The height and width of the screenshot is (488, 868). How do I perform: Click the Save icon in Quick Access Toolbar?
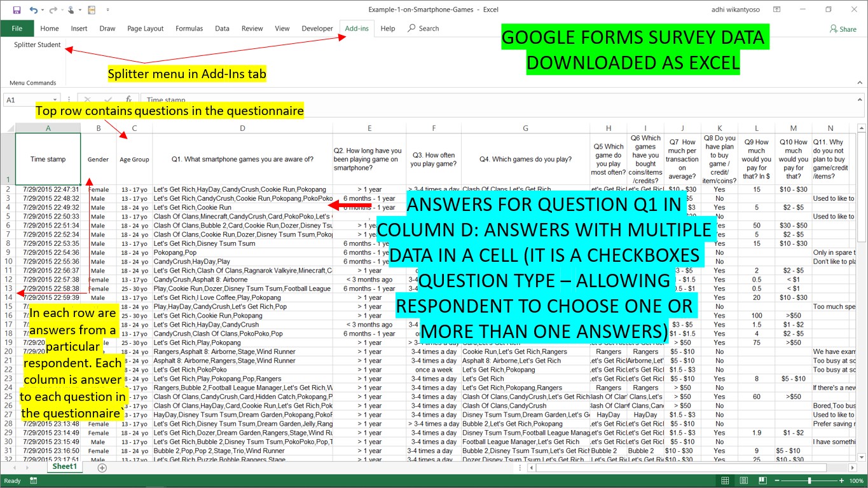(17, 10)
